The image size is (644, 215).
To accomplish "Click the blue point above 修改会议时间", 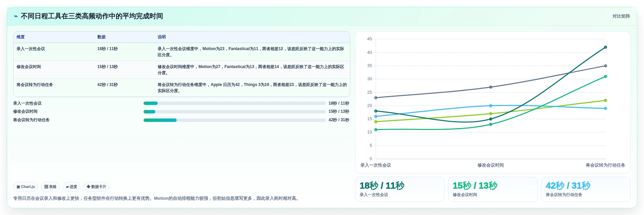I will (491, 106).
